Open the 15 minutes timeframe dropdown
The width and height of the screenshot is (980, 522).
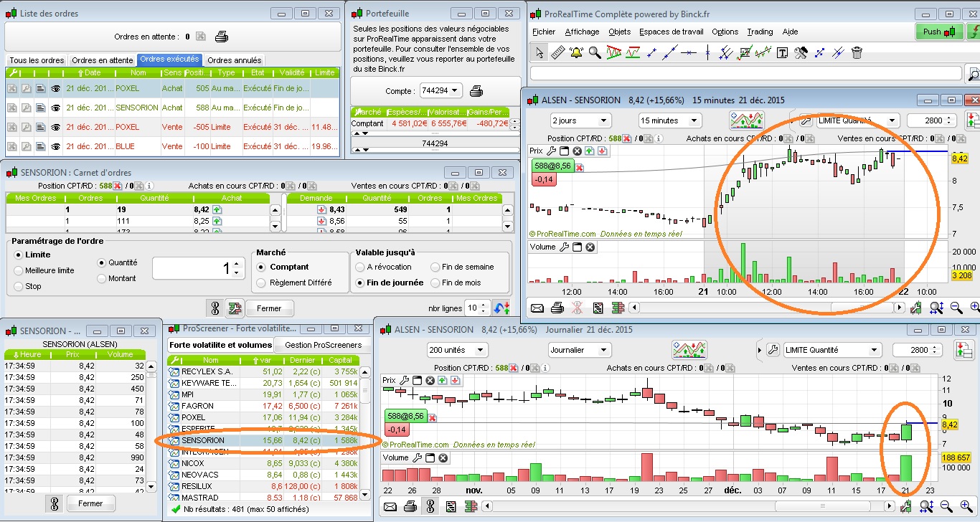click(670, 120)
